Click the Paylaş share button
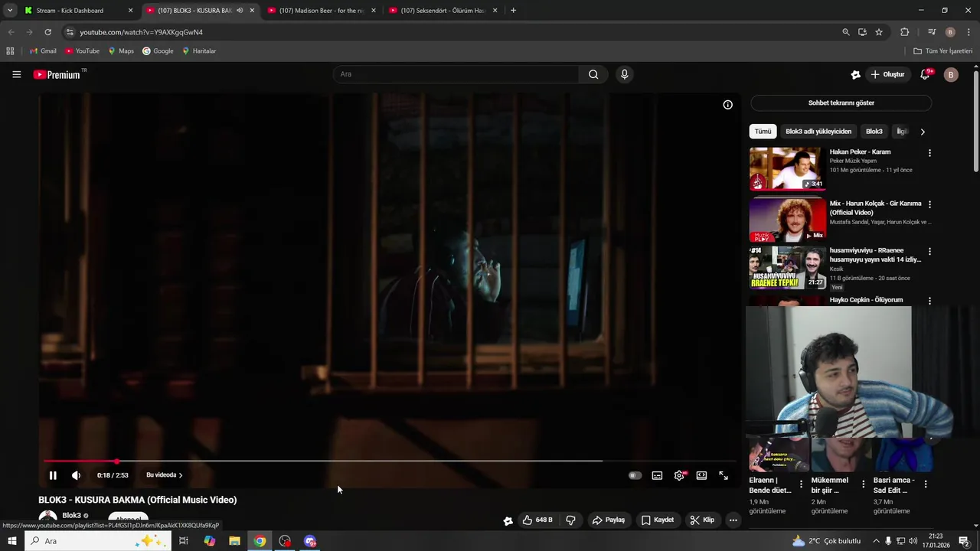The width and height of the screenshot is (980, 551). (x=609, y=520)
